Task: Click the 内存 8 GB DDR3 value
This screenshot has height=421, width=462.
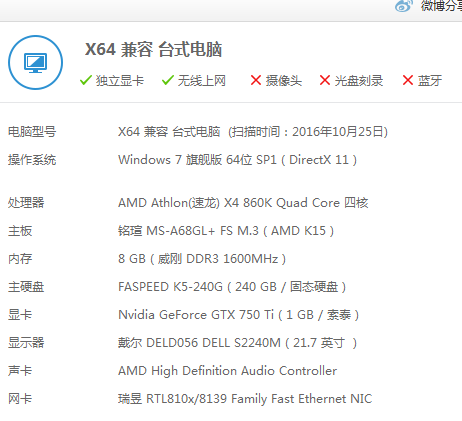Action: pyautogui.click(x=202, y=259)
